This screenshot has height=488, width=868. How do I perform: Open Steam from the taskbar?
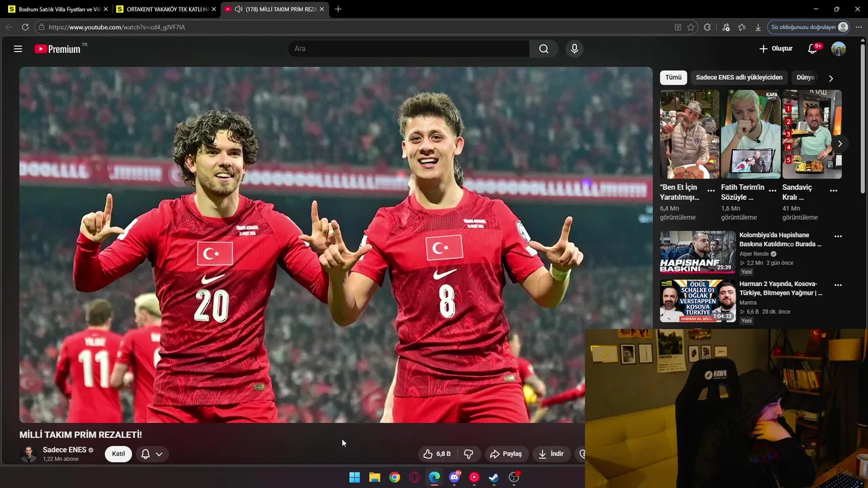(x=494, y=477)
